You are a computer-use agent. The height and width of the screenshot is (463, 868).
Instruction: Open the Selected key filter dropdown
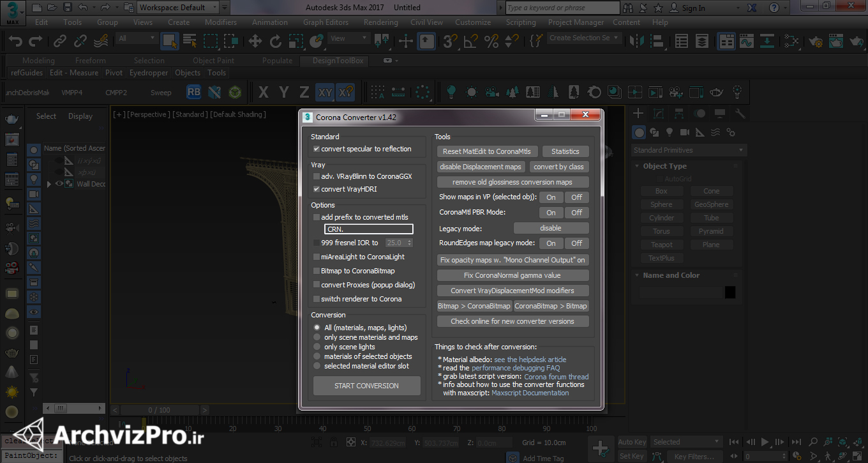(x=687, y=442)
